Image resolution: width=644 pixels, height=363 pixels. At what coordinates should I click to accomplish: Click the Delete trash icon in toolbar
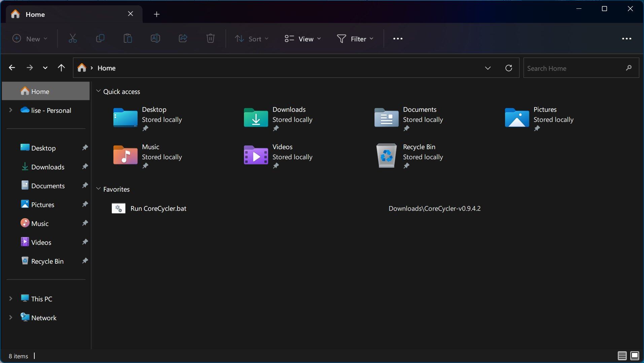pos(211,39)
